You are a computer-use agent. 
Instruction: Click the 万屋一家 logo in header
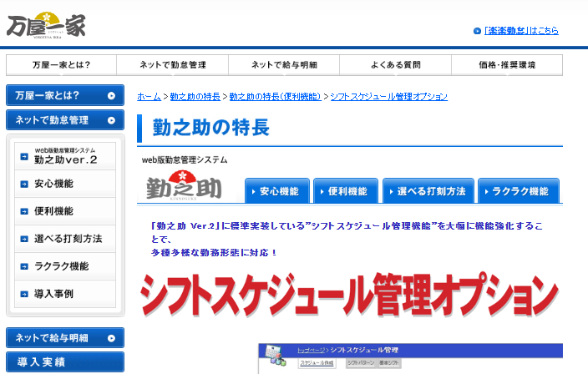[x=46, y=23]
